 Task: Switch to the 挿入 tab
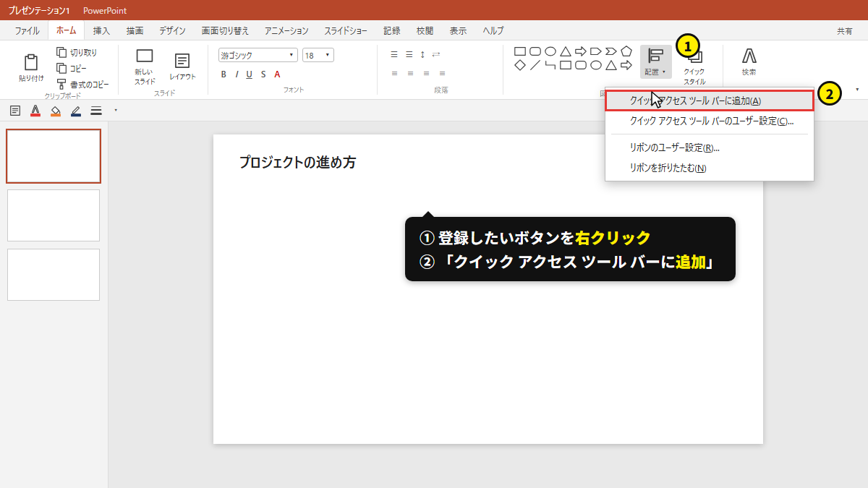click(x=101, y=30)
